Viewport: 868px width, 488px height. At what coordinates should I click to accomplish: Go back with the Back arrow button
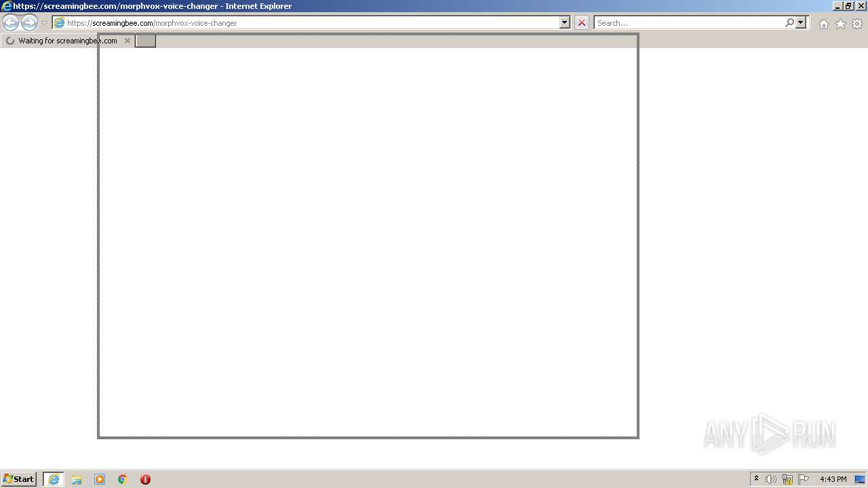point(11,22)
